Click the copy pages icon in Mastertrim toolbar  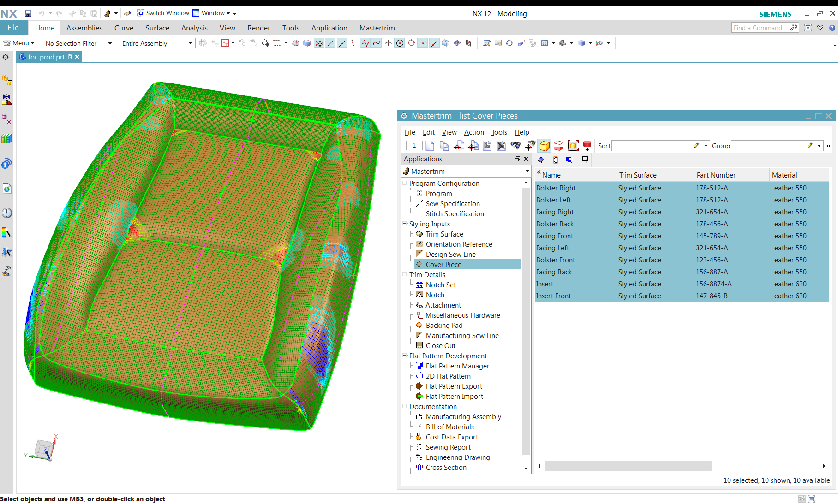pyautogui.click(x=444, y=146)
